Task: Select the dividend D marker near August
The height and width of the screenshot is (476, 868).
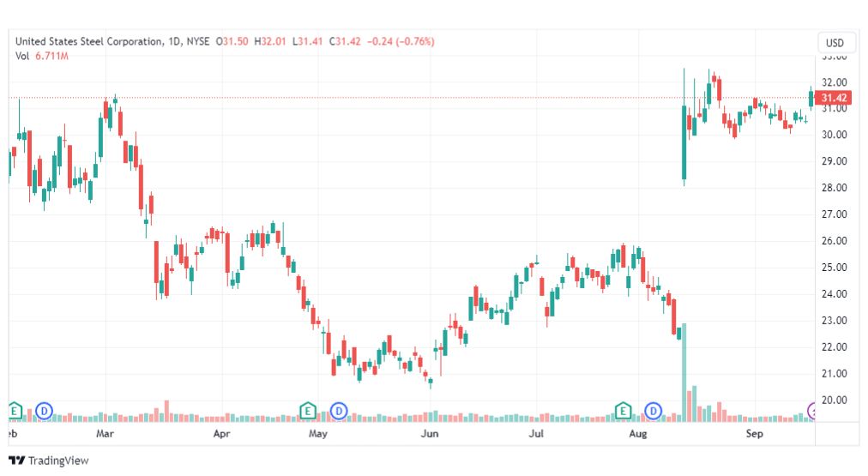Action: click(x=654, y=411)
